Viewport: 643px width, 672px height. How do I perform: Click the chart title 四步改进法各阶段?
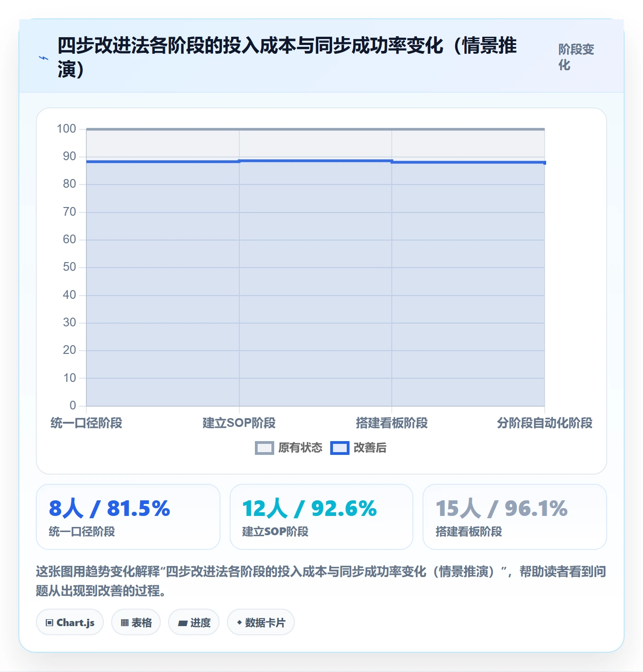(x=287, y=57)
